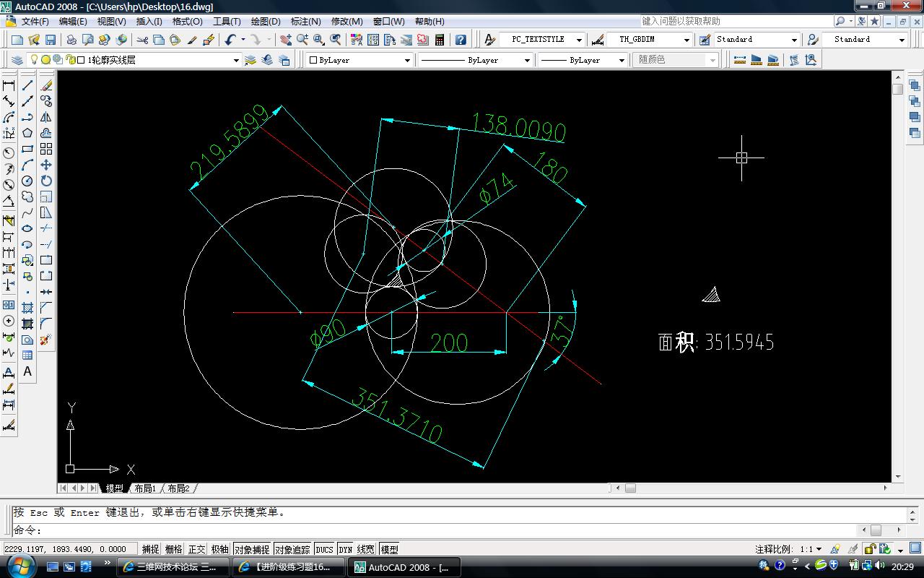
Task: Click the Save file toolbar icon
Action: [51, 40]
